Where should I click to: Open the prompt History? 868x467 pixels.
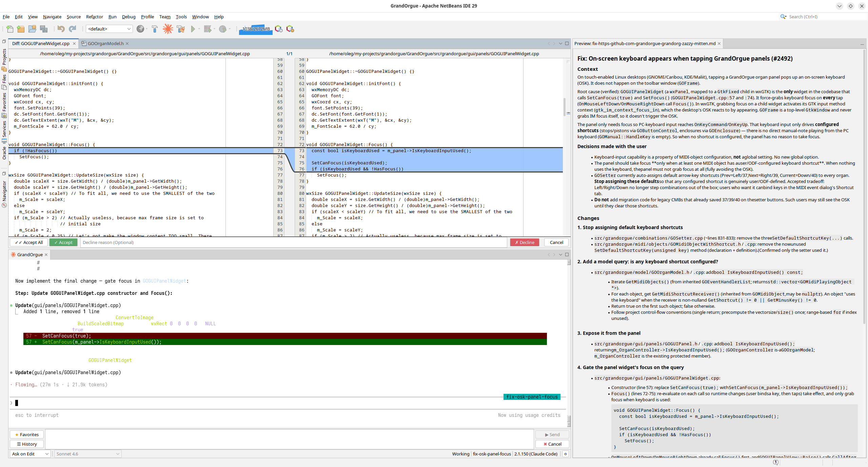[27, 444]
